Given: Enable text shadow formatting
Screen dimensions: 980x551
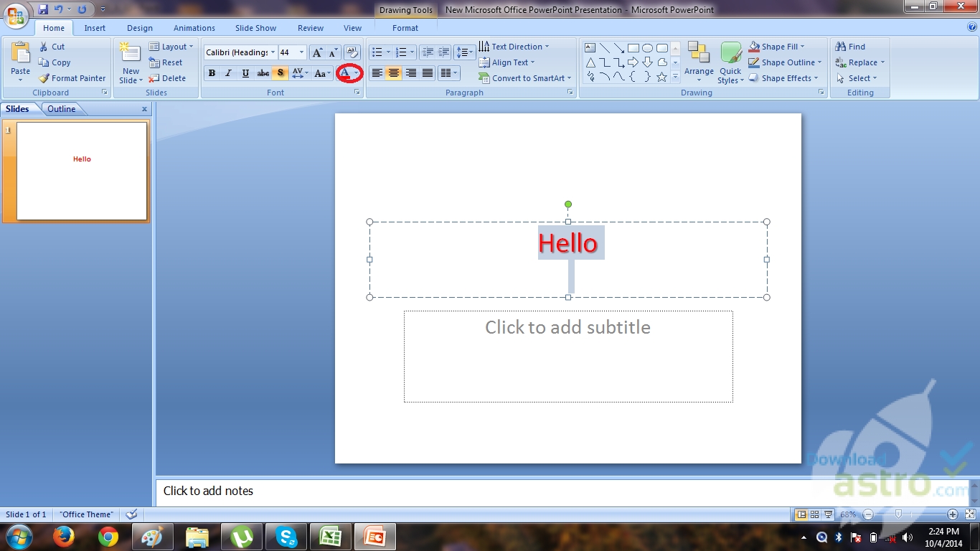Looking at the screenshot, I should (x=280, y=72).
